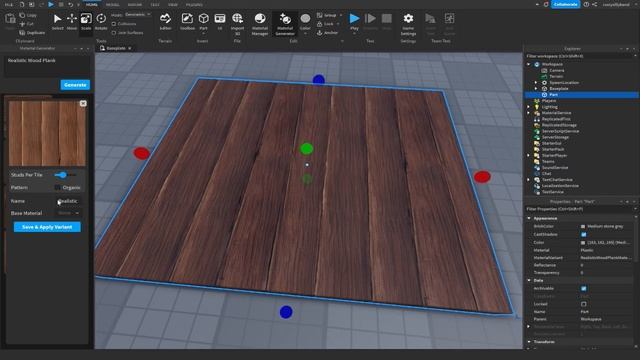
Task: Open the Terrain Editor
Action: click(165, 22)
